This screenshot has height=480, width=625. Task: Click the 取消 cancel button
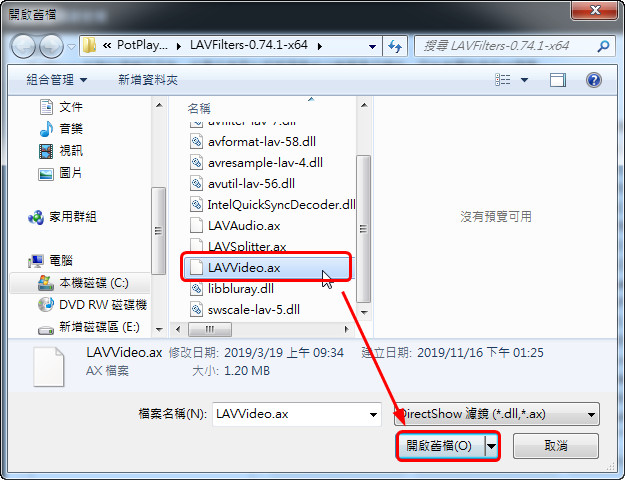[556, 446]
